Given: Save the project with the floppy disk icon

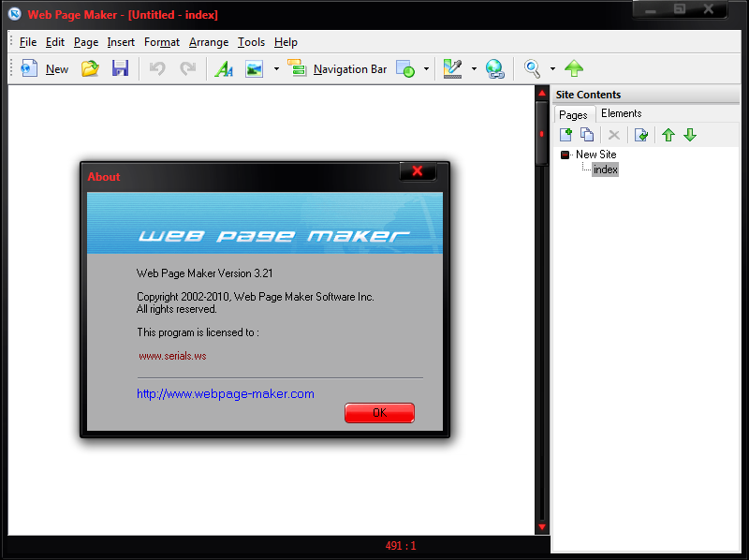Looking at the screenshot, I should [x=120, y=68].
